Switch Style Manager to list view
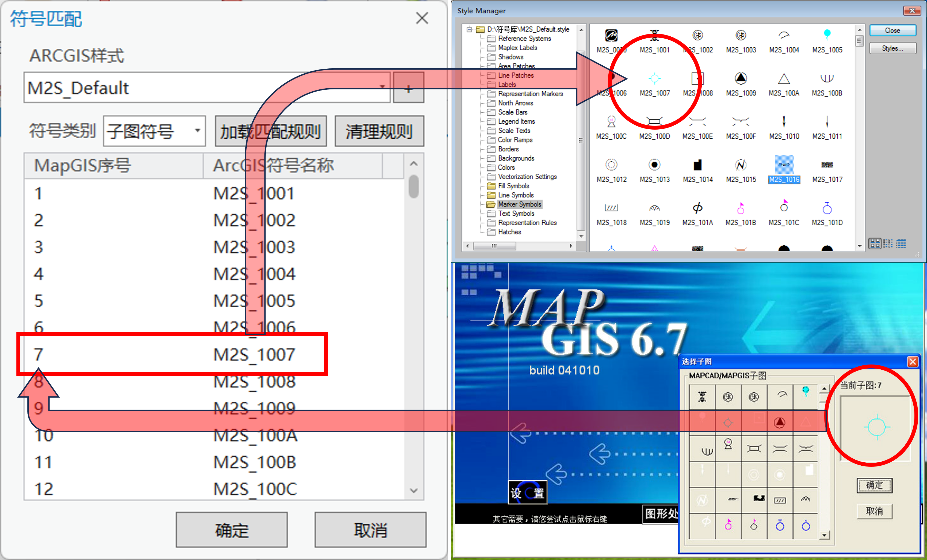 [x=888, y=244]
